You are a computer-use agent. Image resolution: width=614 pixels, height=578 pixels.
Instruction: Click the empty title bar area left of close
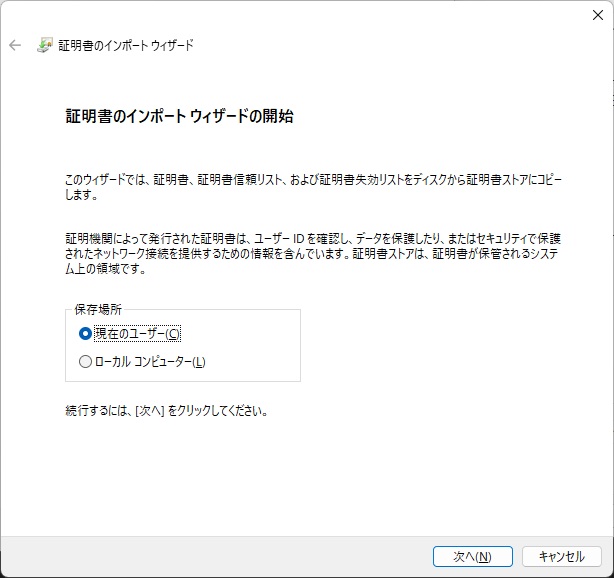300,15
